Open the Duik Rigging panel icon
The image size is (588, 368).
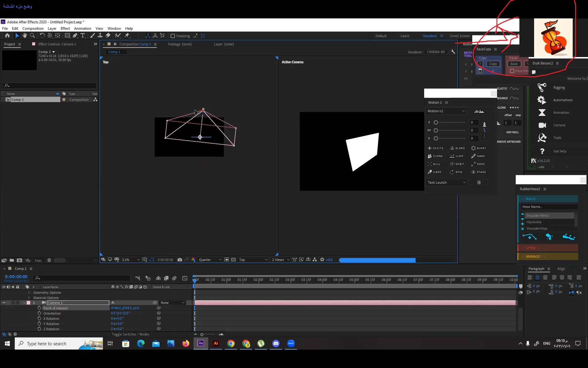[542, 87]
